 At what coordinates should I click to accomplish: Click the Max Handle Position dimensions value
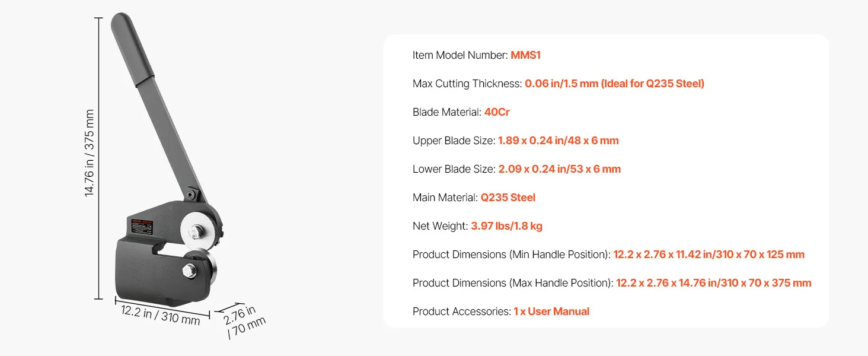[713, 283]
